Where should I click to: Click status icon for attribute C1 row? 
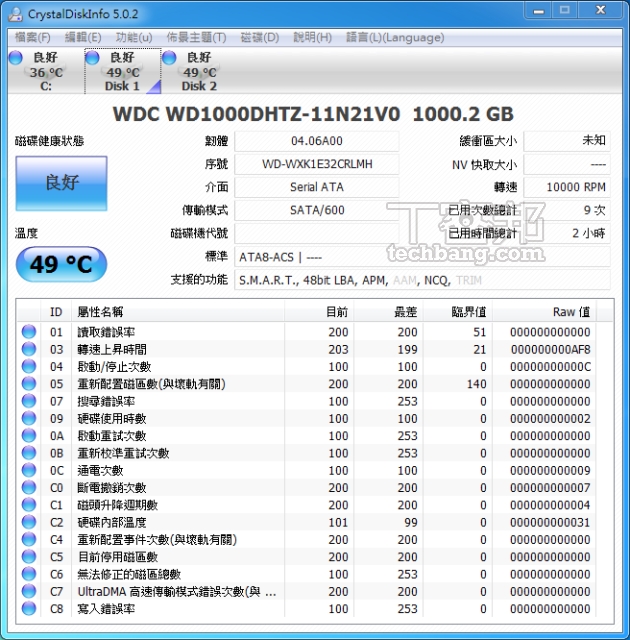pyautogui.click(x=29, y=504)
